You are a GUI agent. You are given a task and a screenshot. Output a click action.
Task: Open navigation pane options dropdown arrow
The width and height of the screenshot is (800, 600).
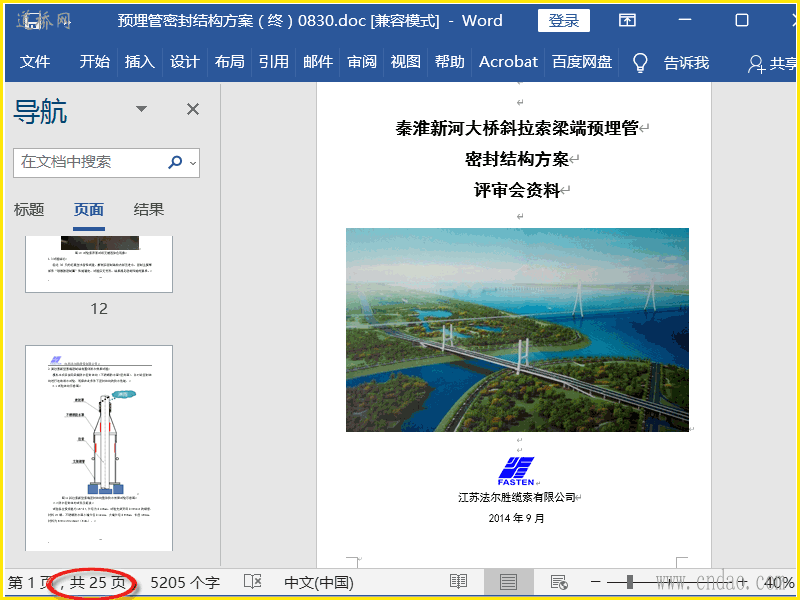pos(141,109)
